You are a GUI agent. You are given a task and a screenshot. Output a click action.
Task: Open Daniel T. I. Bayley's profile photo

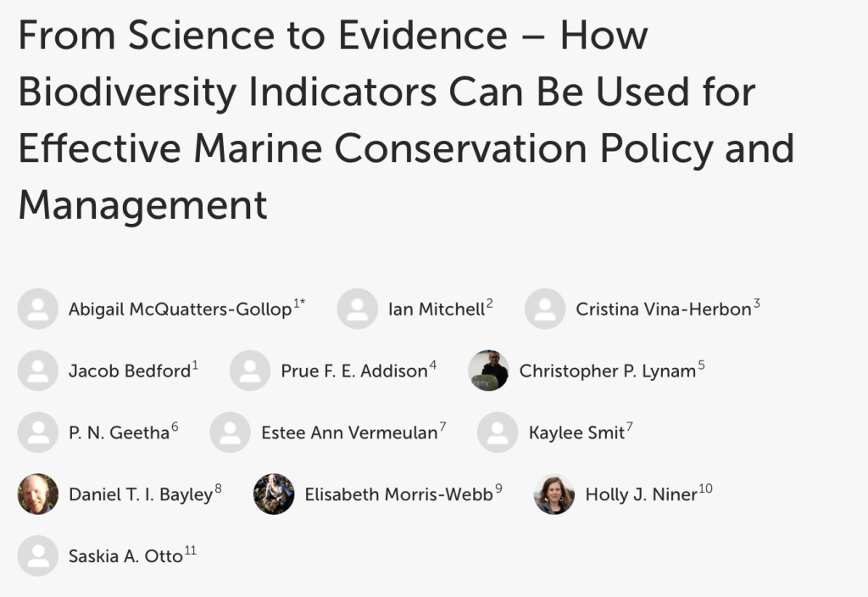click(x=37, y=494)
